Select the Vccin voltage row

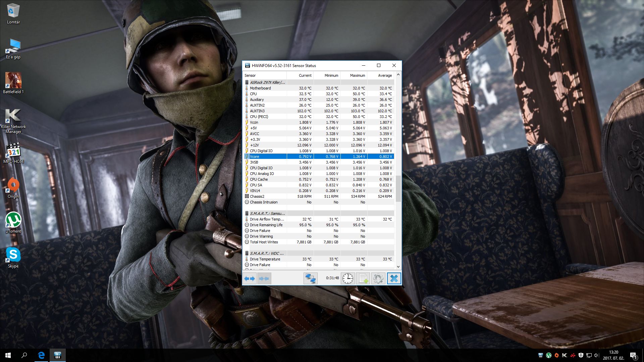point(319,122)
